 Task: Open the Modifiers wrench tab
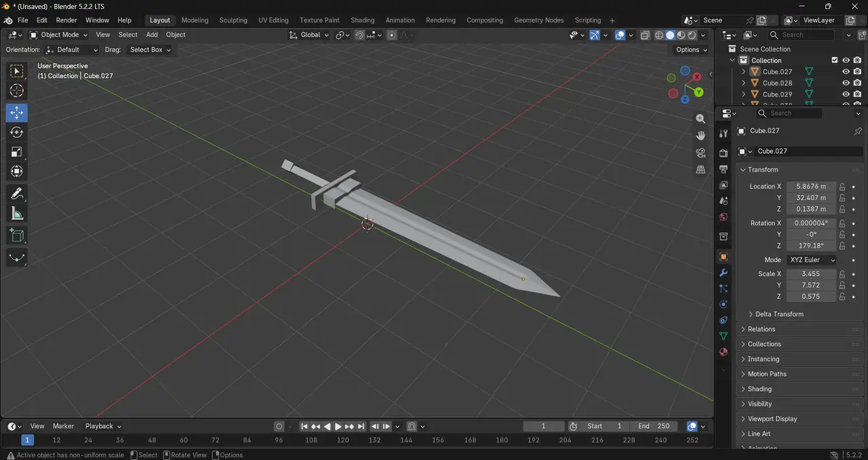pos(724,273)
